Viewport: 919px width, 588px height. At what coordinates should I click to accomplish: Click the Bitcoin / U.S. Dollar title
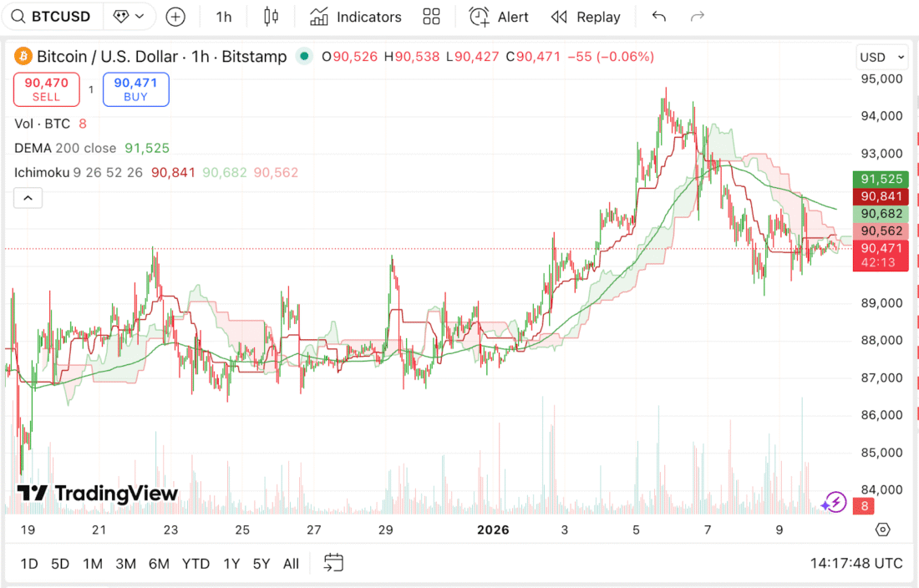point(107,56)
